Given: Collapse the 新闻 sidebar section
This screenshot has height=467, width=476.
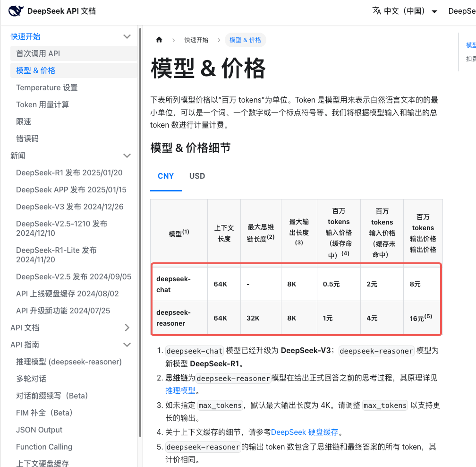Looking at the screenshot, I should [x=127, y=155].
